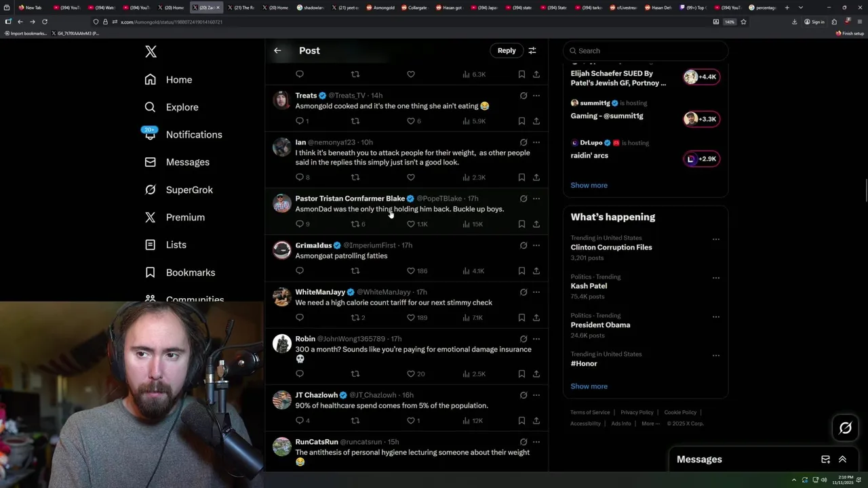Click the search field on X
The width and height of the screenshot is (868, 488).
tap(646, 51)
